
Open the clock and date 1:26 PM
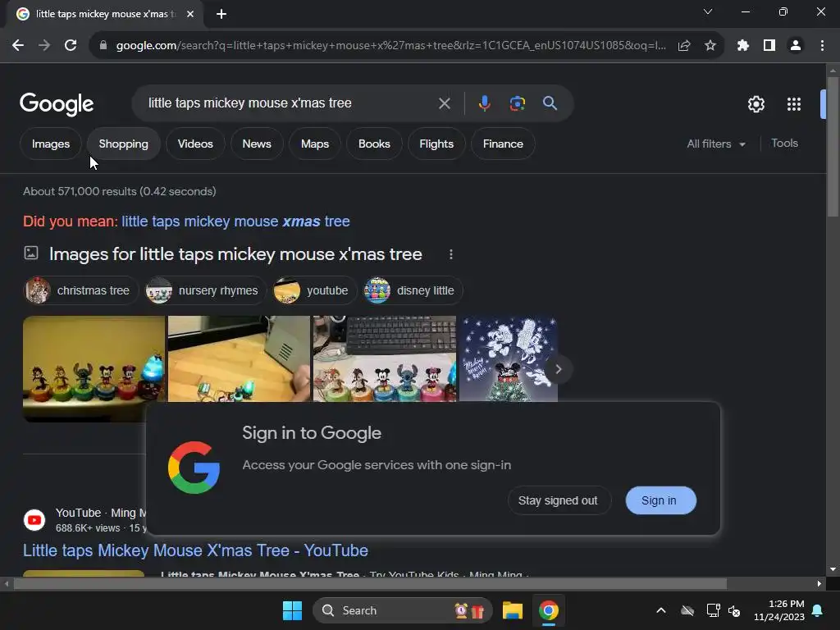point(779,610)
